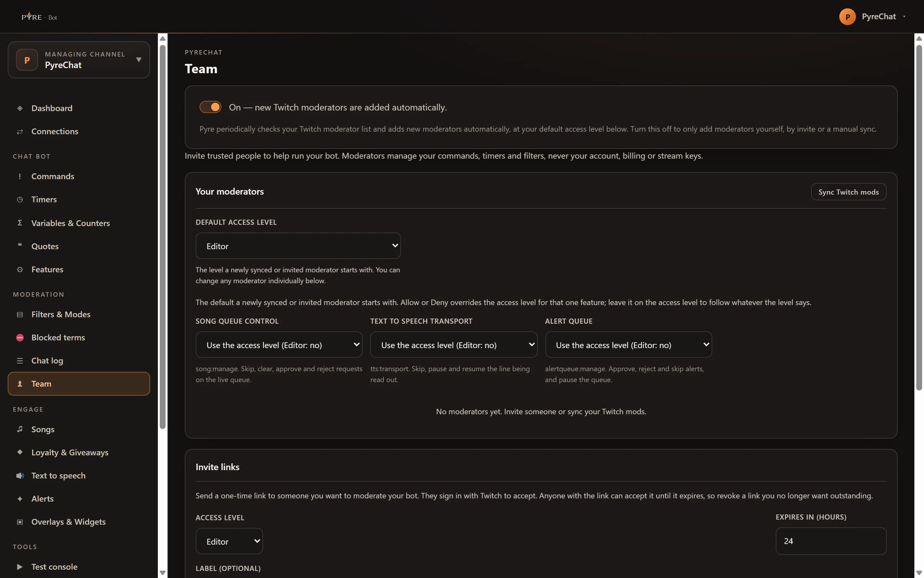Click the red Blocked terms icon
The width and height of the screenshot is (924, 578).
tap(20, 337)
